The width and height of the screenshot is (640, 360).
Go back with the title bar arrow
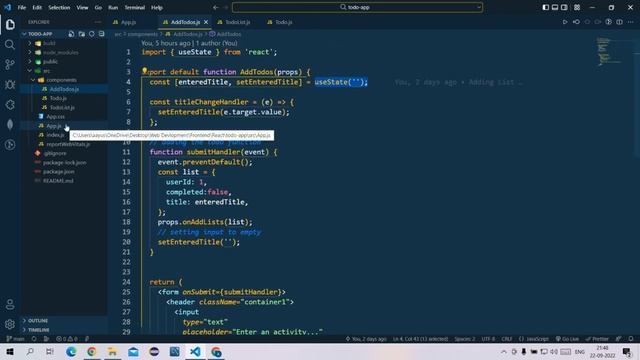point(216,7)
